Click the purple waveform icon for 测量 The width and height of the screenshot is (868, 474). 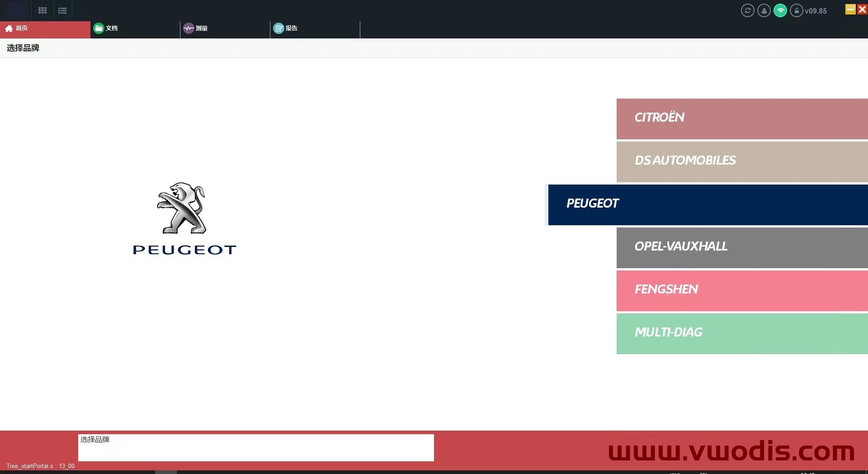pyautogui.click(x=189, y=28)
